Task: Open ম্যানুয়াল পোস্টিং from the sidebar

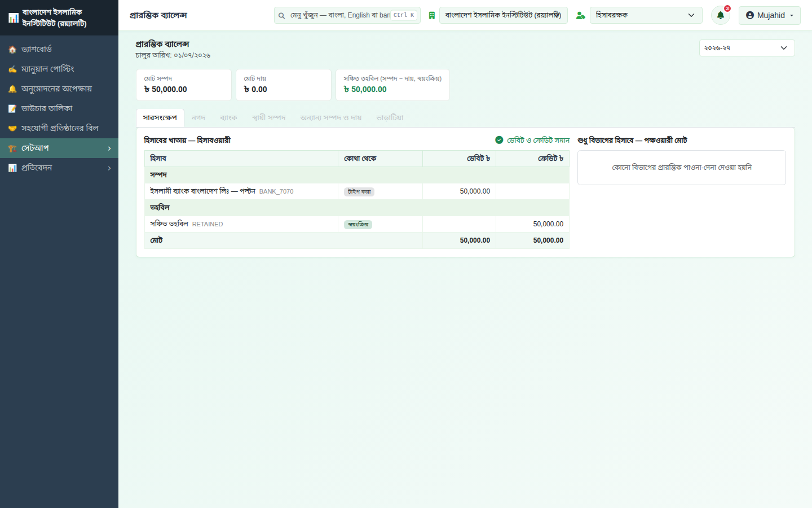Action: (x=59, y=69)
